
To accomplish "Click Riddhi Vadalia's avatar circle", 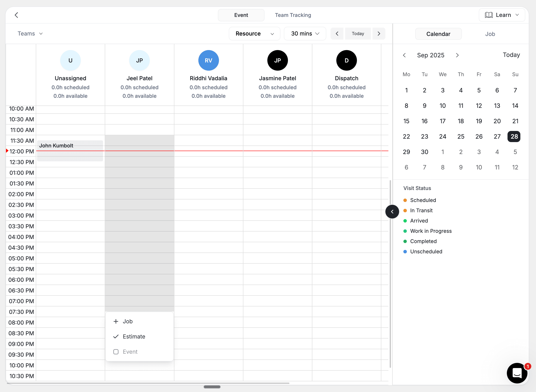I will tap(208, 60).
